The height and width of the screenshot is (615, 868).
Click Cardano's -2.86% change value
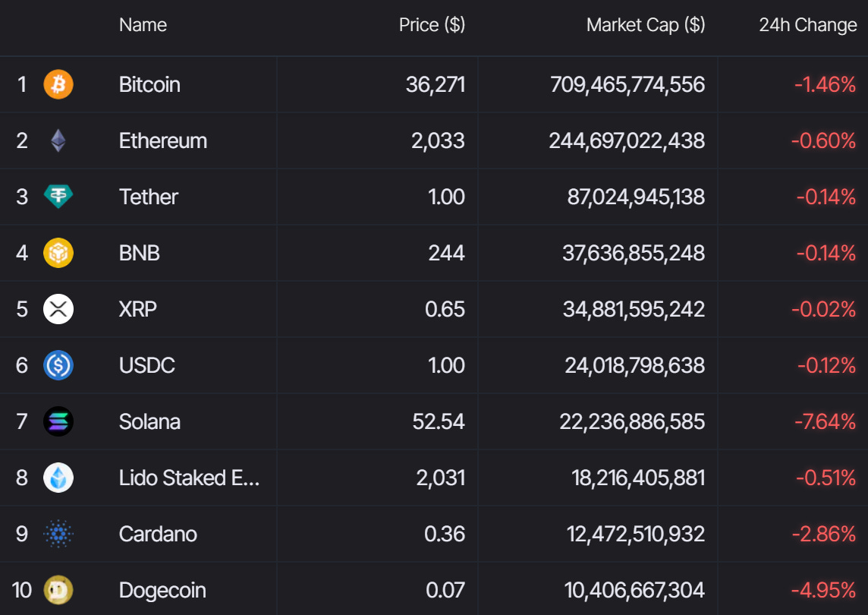(824, 534)
